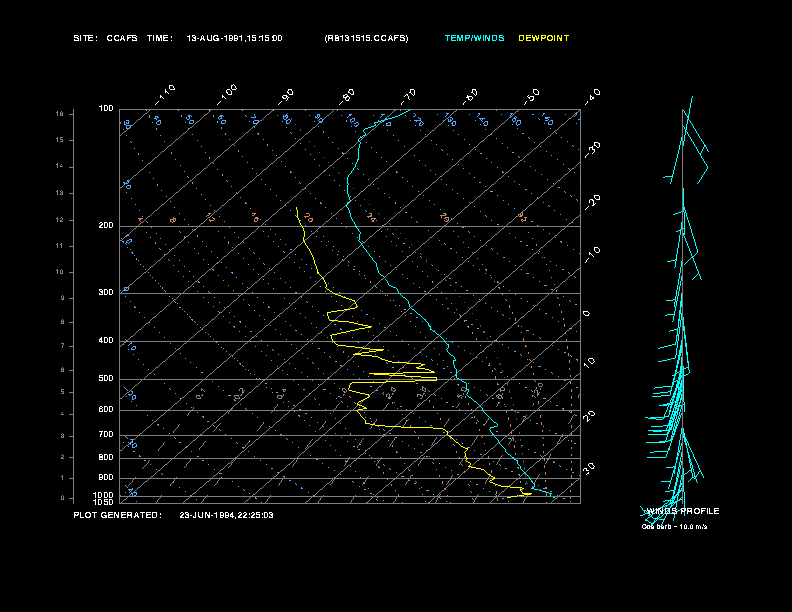Click height scale label '3'
This screenshot has width=792, height=612.
(x=63, y=436)
